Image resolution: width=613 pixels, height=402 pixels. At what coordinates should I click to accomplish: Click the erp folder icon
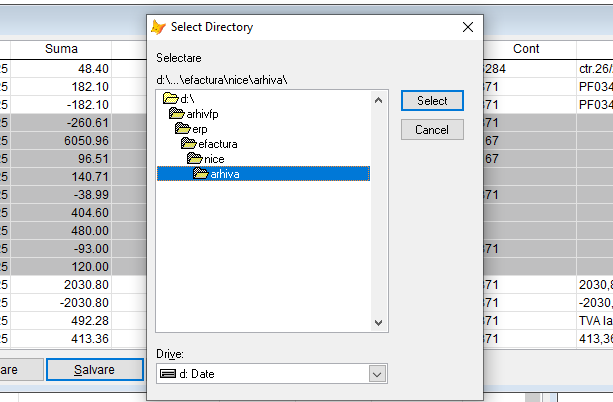click(182, 129)
